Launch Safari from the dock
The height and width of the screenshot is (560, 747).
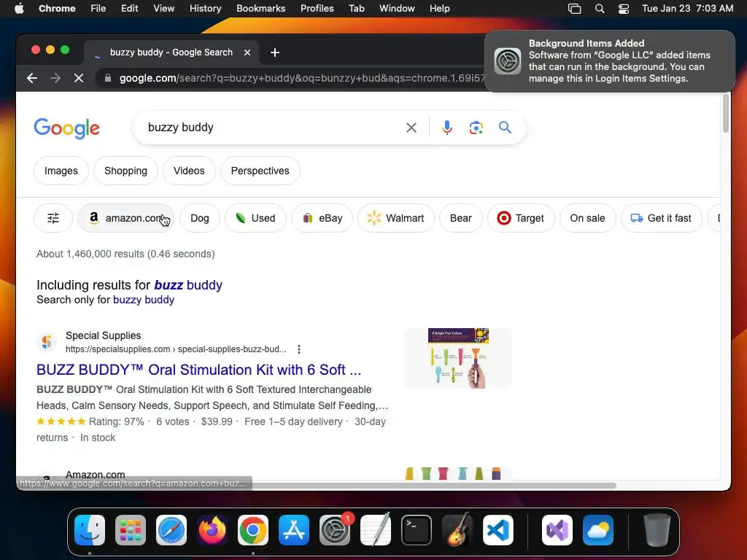171,530
